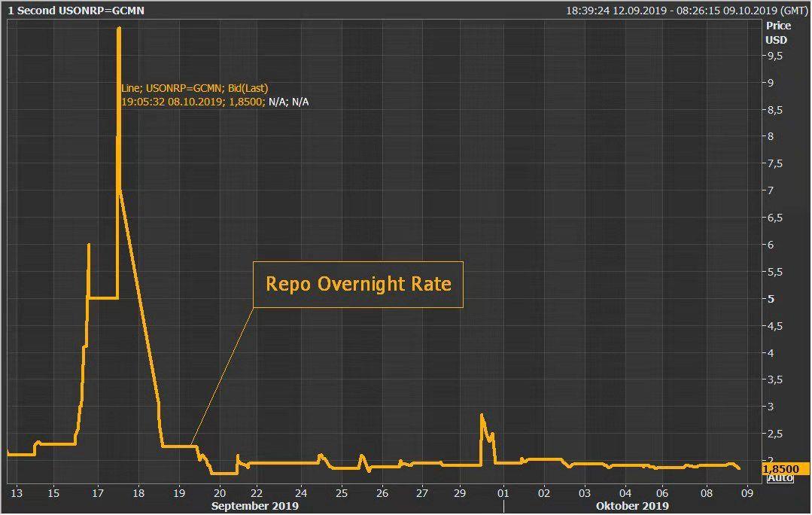Click the 08 date tick on time axis
This screenshot has width=812, height=515.
[x=707, y=493]
